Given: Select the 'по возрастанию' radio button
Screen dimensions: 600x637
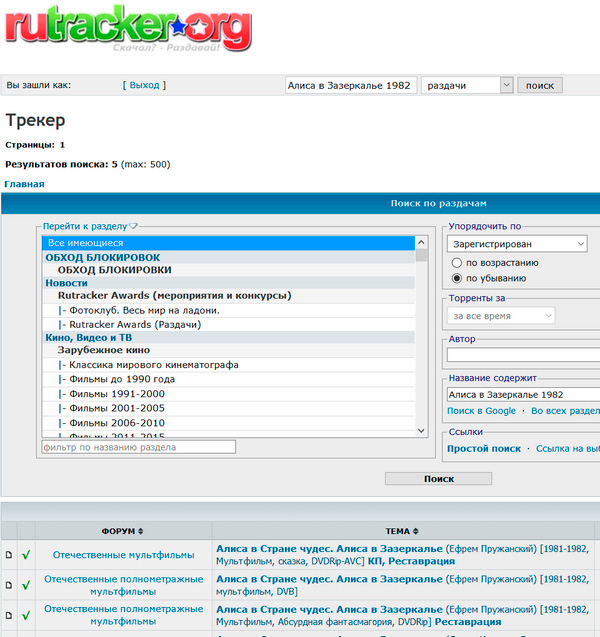Looking at the screenshot, I should click(458, 262).
